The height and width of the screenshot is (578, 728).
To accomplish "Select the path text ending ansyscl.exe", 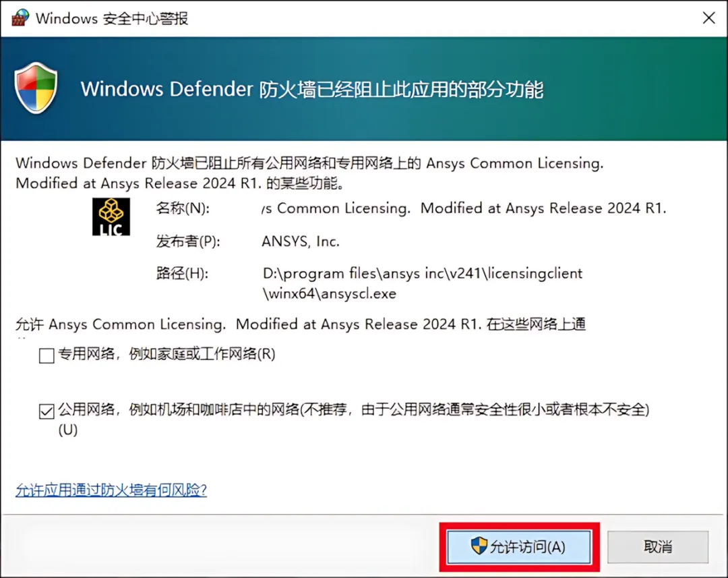I will click(423, 283).
